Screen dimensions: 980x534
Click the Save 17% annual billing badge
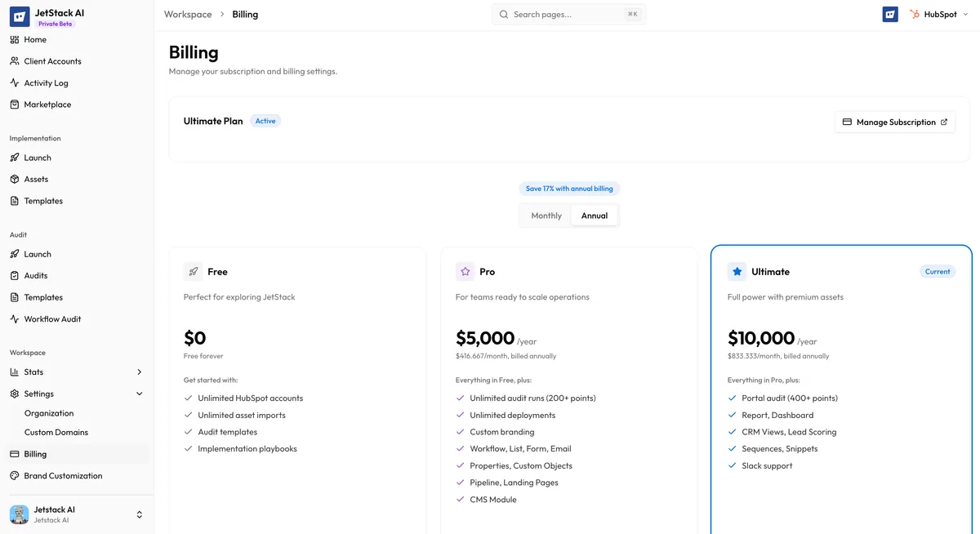pyautogui.click(x=569, y=188)
